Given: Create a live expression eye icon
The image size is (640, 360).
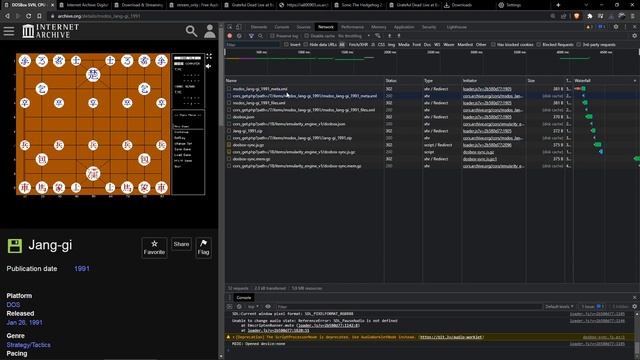Looking at the screenshot, I should 268,307.
